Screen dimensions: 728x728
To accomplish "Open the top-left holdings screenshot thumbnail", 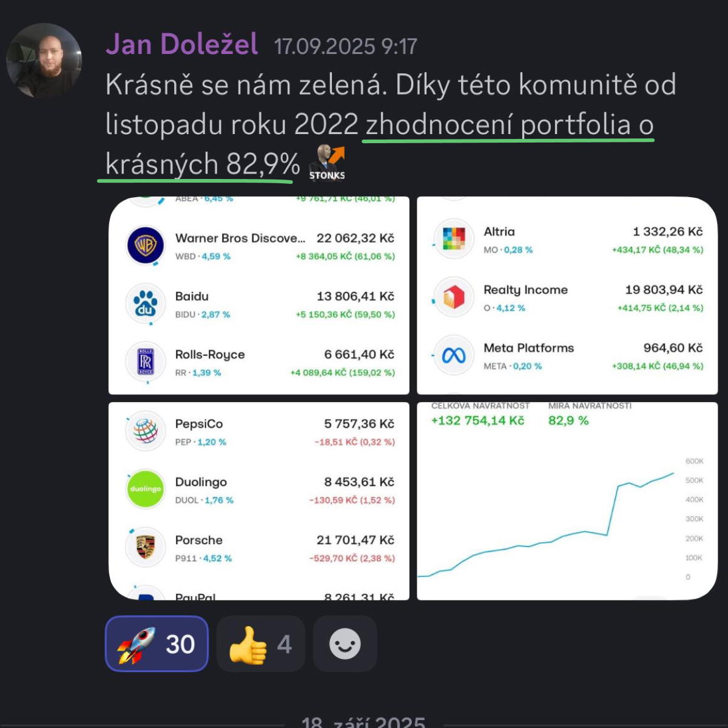I will (x=259, y=295).
